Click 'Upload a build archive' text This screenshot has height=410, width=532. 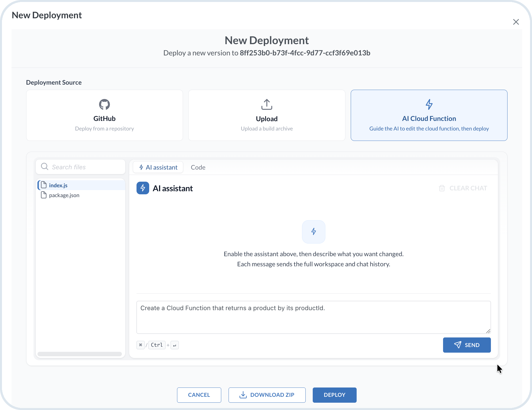pyautogui.click(x=267, y=129)
